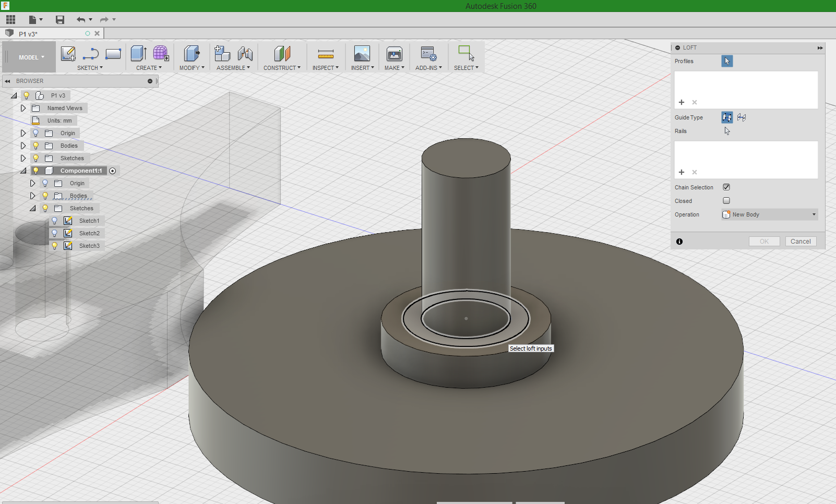Select the Rectangle sketch tool icon
This screenshot has height=504, width=836.
[113, 54]
